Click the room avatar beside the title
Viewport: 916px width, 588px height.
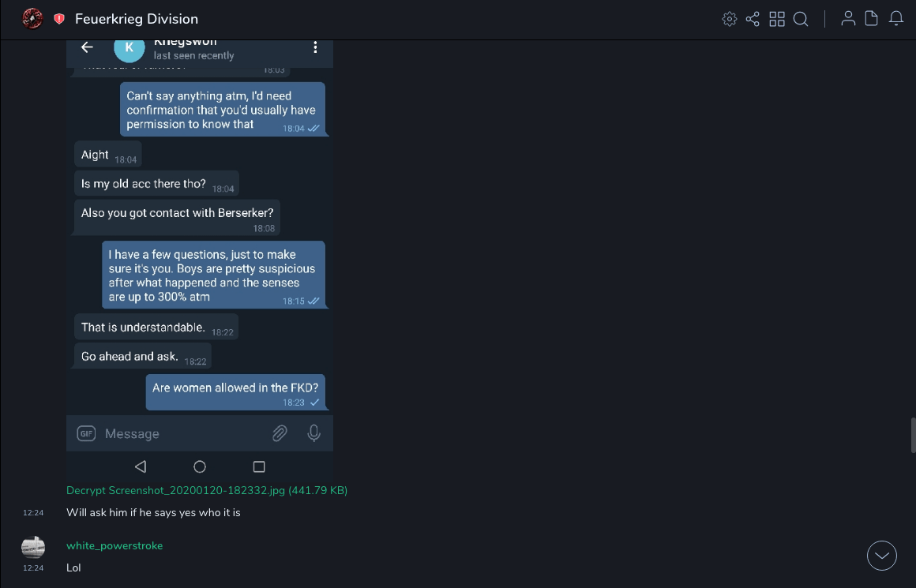32,18
